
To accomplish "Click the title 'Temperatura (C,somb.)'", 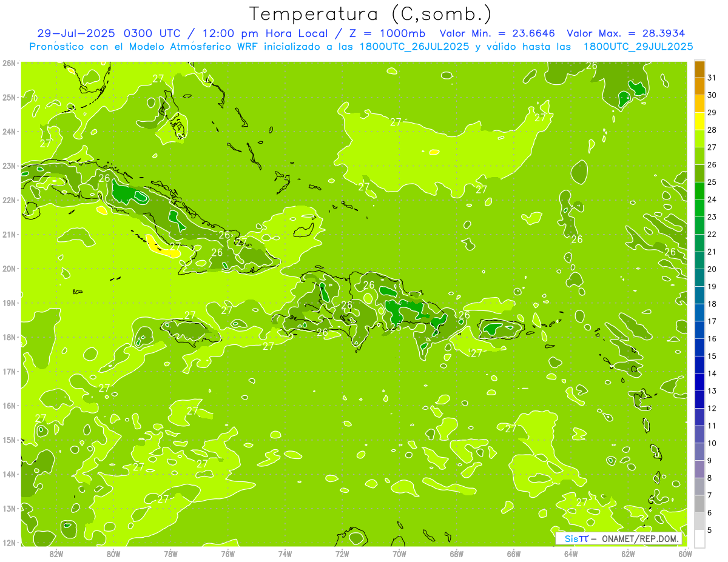I will 370,13.
